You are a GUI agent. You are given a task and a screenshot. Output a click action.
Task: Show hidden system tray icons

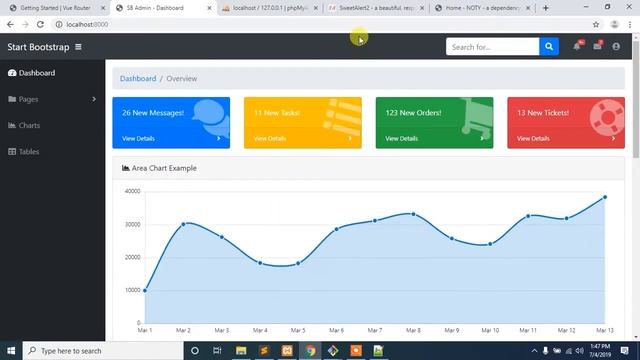534,351
